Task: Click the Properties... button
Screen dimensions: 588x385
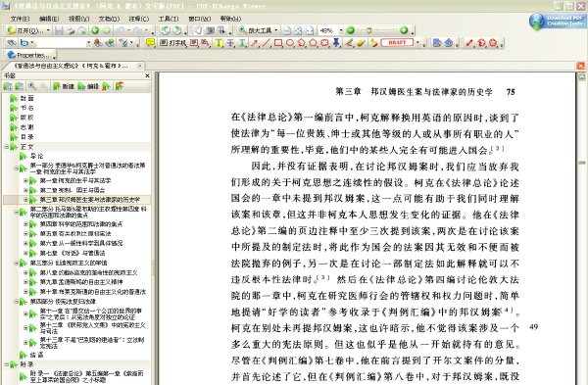Action: [x=29, y=55]
